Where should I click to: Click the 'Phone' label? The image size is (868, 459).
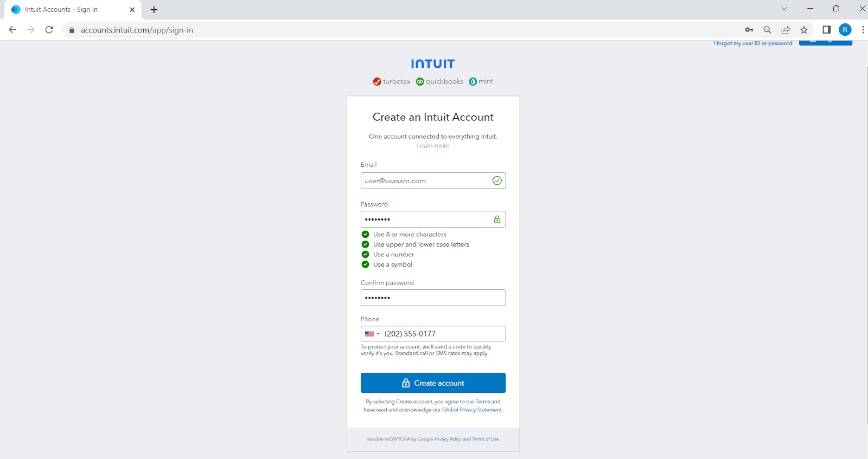pyautogui.click(x=370, y=319)
